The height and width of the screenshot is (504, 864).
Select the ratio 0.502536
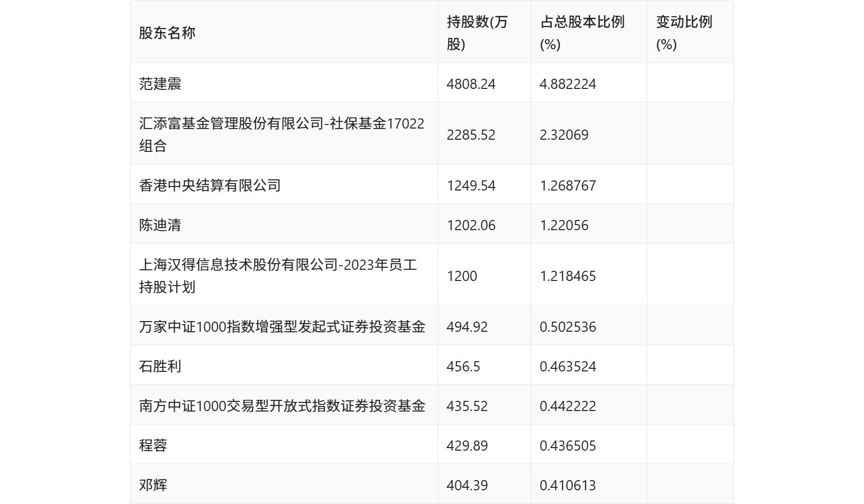(x=568, y=327)
